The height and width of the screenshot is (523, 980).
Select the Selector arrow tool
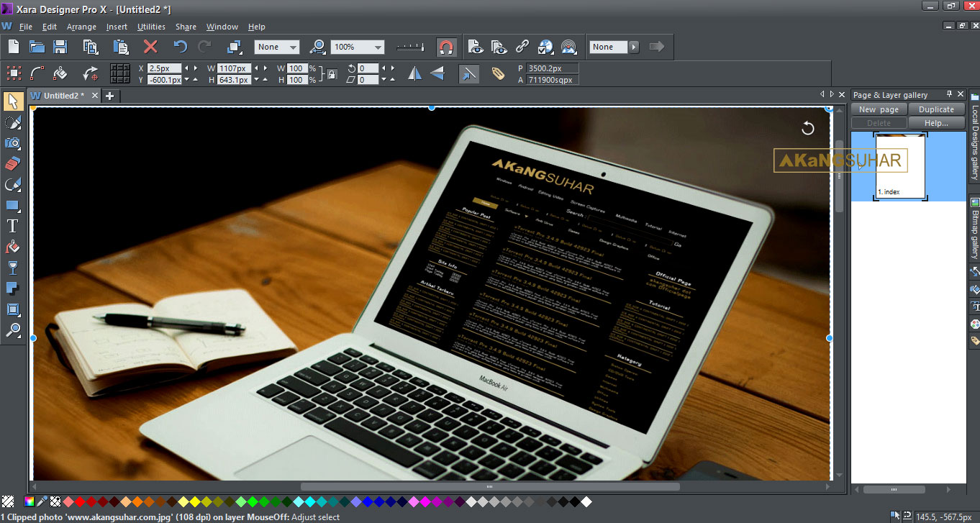13,101
